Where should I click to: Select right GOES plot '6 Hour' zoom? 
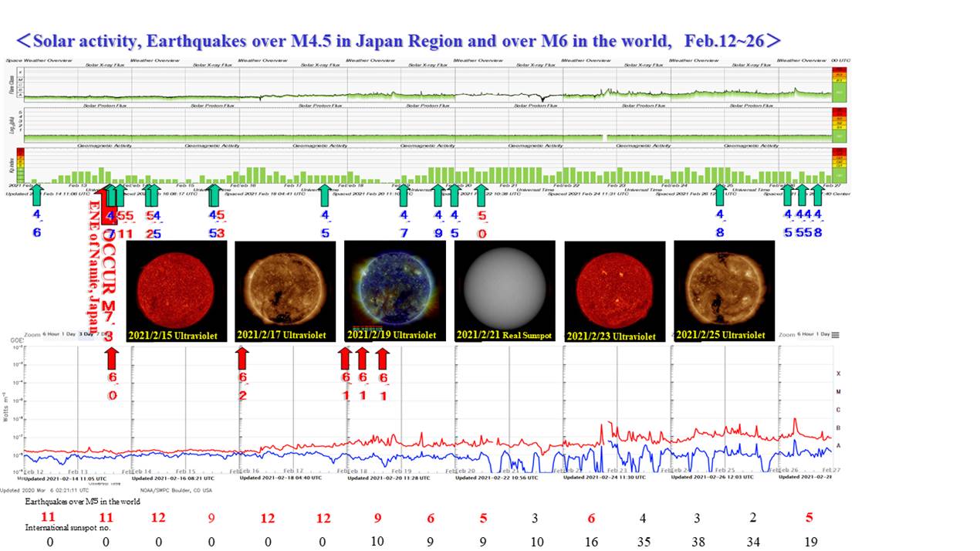click(806, 334)
